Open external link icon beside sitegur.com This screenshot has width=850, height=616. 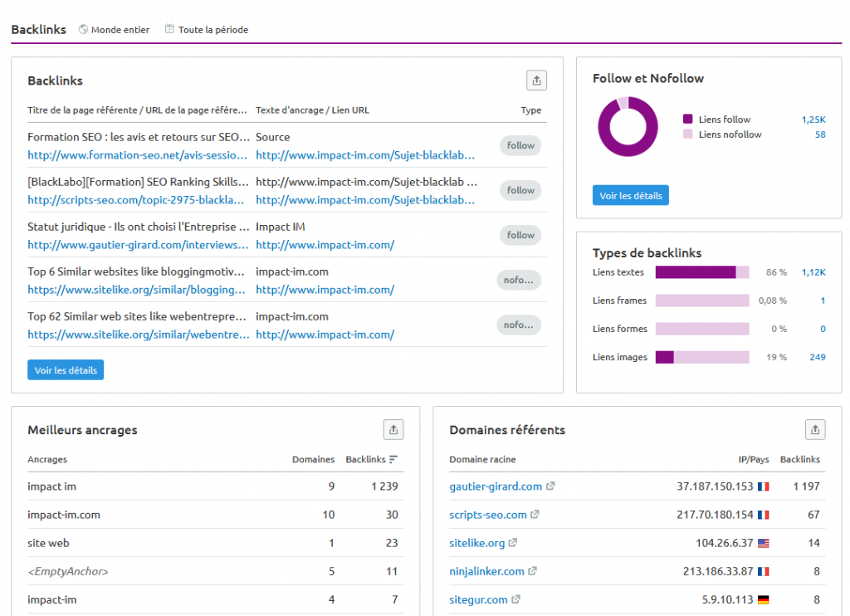(x=515, y=599)
